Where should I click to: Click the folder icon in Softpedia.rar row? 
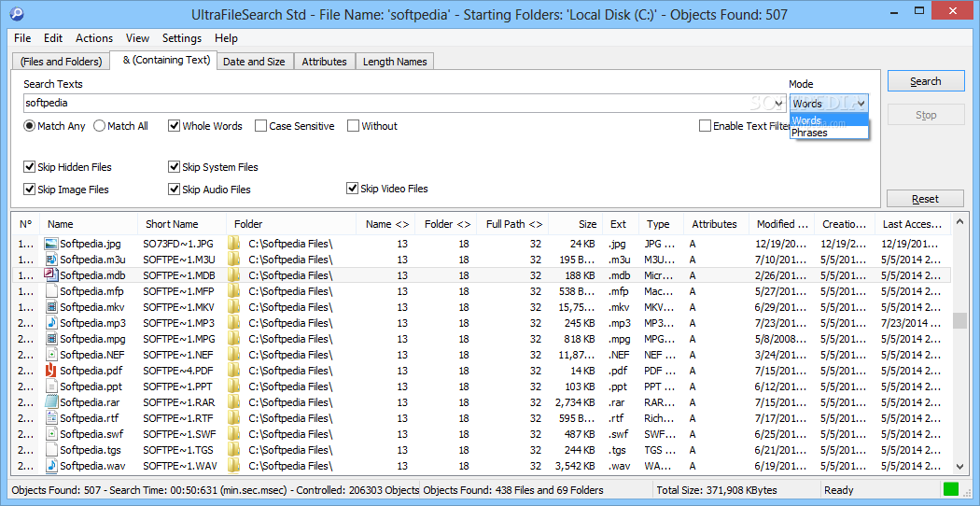pyautogui.click(x=233, y=402)
